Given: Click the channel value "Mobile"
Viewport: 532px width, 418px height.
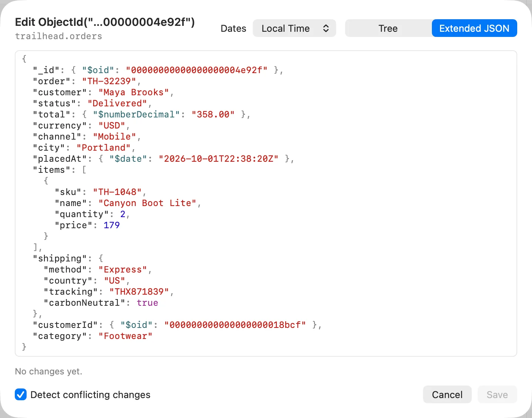Looking at the screenshot, I should pyautogui.click(x=115, y=137).
